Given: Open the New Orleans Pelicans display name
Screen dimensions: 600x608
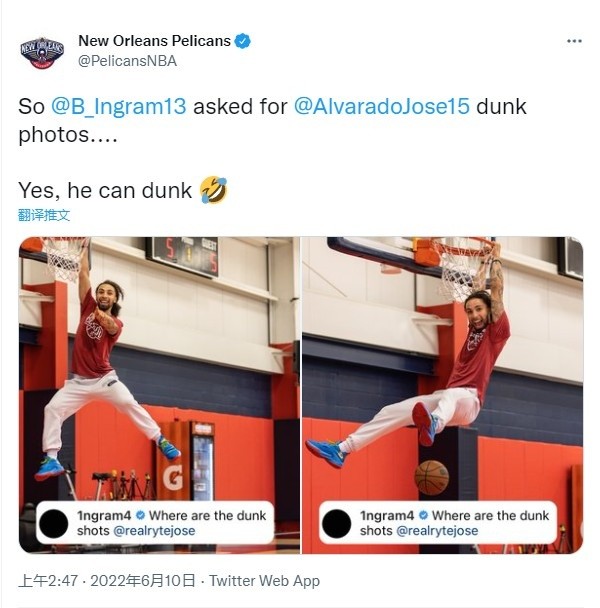Looking at the screenshot, I should point(154,41).
